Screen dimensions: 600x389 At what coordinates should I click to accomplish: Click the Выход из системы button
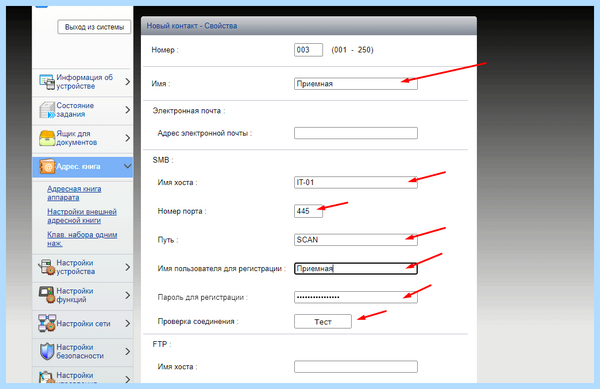tap(94, 27)
